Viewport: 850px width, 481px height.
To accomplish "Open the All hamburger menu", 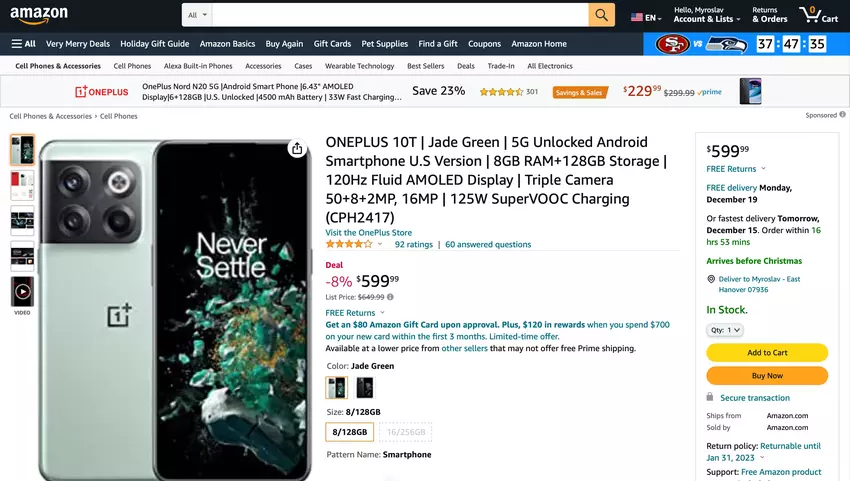I will pos(23,44).
